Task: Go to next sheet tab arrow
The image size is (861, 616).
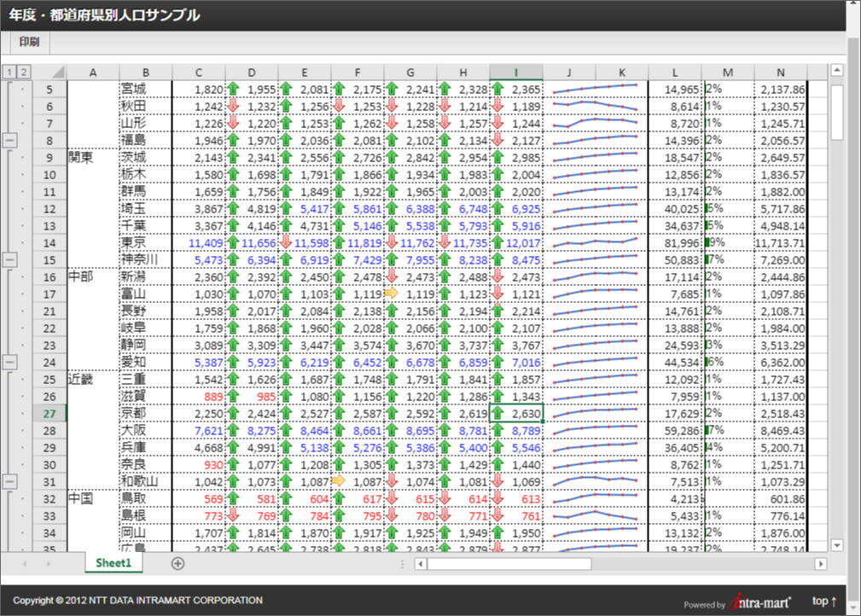Action: click(49, 564)
